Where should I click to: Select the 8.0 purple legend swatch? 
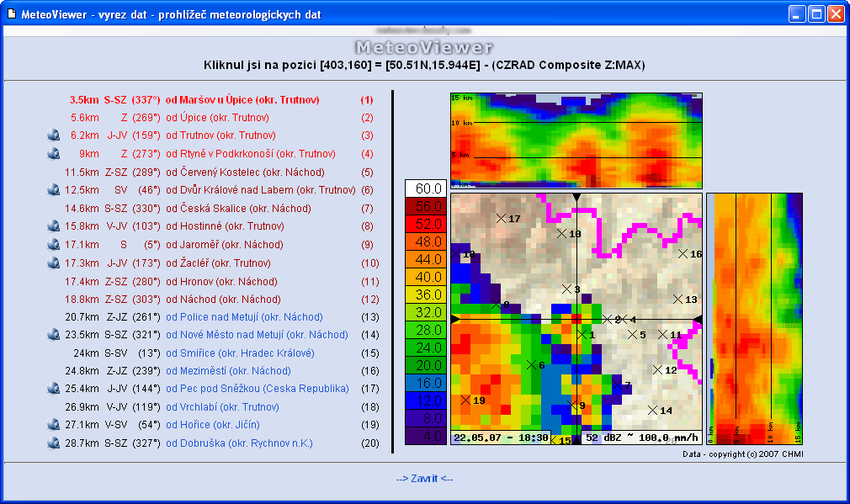pyautogui.click(x=426, y=418)
